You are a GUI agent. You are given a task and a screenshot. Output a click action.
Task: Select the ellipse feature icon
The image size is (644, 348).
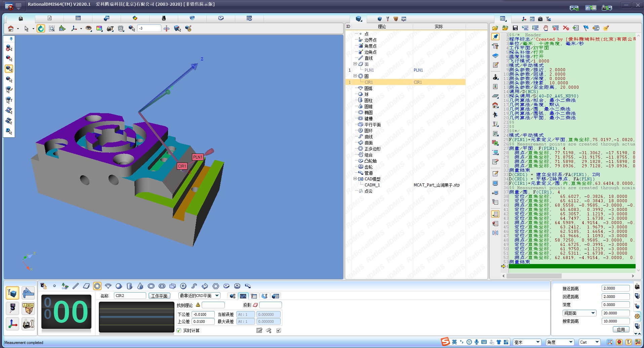pyautogui.click(x=151, y=286)
